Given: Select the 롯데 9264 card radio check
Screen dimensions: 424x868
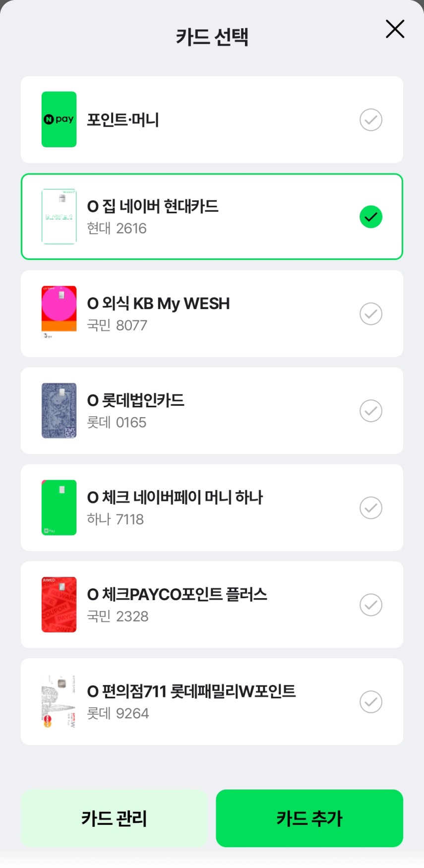Looking at the screenshot, I should point(370,701).
